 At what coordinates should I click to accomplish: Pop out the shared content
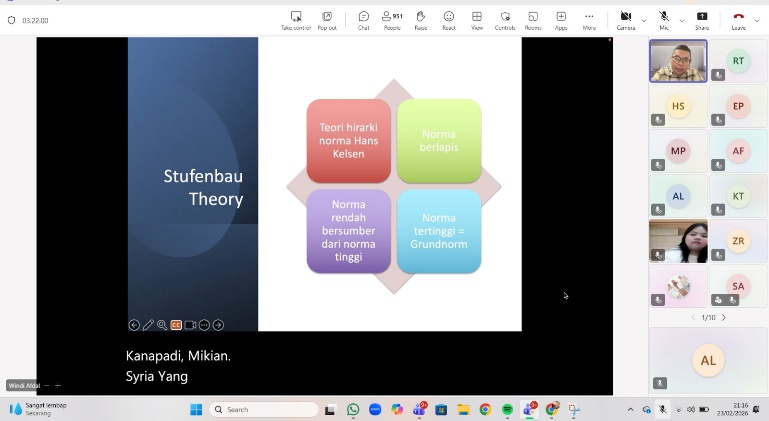coord(327,19)
